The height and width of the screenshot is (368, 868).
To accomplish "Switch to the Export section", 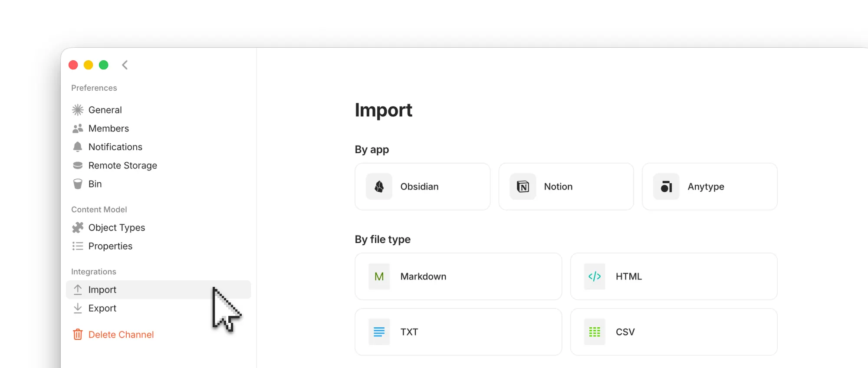I will [x=158, y=308].
